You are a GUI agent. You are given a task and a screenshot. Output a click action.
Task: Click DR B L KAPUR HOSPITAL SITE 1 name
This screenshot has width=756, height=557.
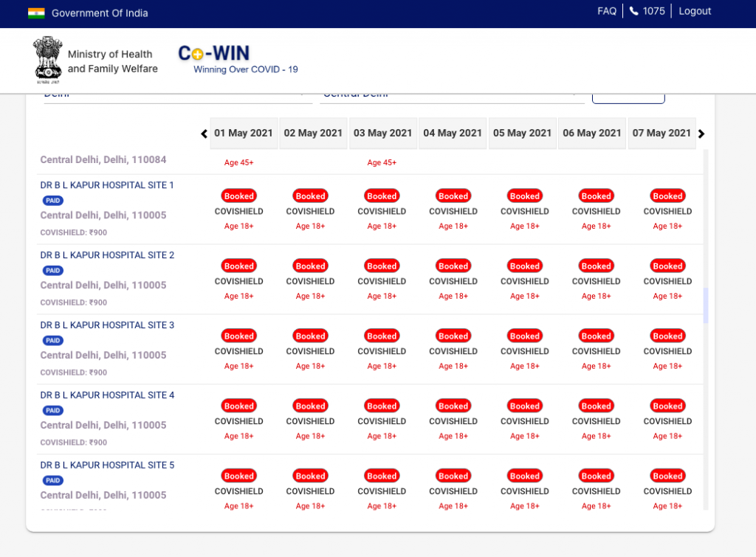107,185
